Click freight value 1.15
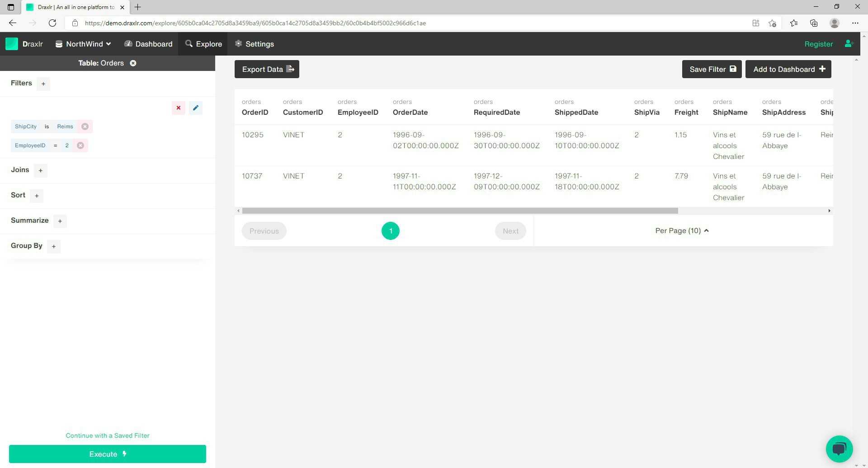 [681, 135]
